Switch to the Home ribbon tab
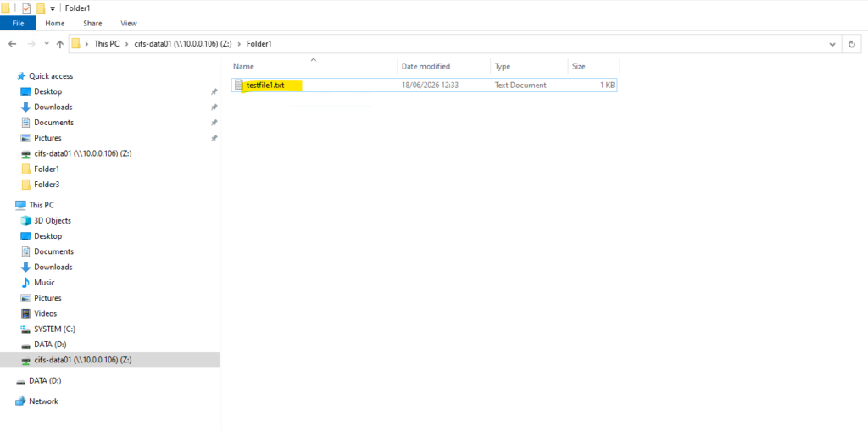Screen dimensions: 868x431 pyautogui.click(x=55, y=23)
